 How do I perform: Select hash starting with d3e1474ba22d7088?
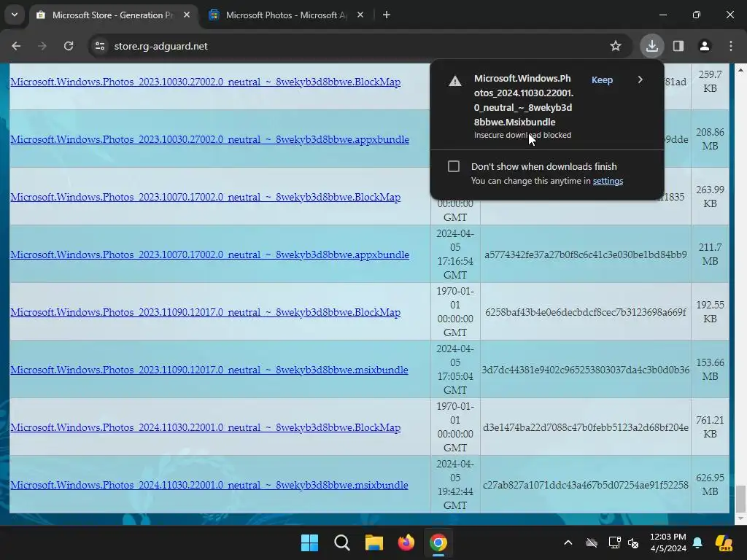(x=586, y=427)
